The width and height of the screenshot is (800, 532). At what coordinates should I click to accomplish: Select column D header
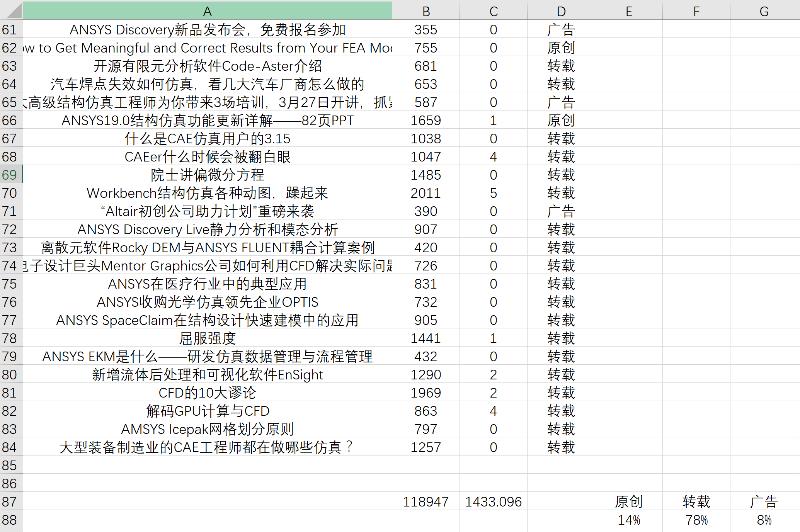(x=561, y=11)
